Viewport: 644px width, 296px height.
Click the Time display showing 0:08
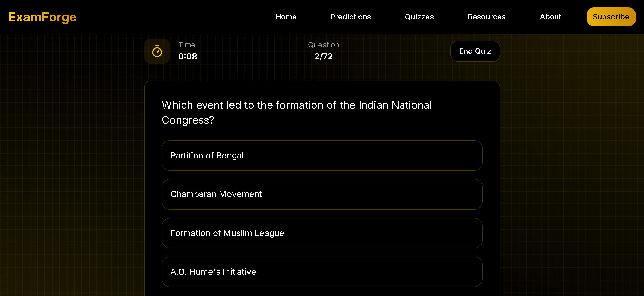187,56
